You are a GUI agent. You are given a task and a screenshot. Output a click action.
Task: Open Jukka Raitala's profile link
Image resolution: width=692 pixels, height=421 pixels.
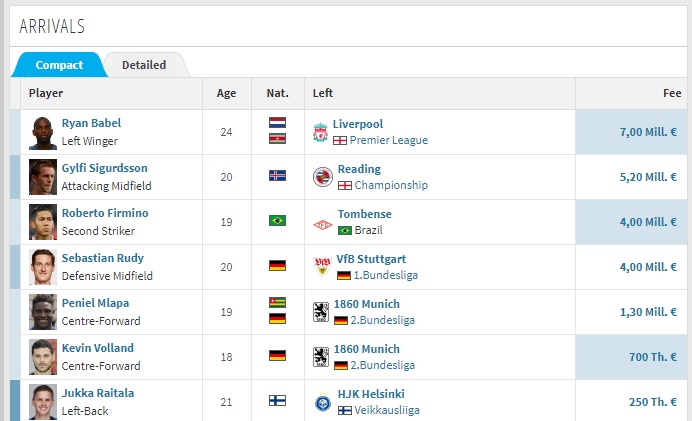pyautogui.click(x=98, y=393)
